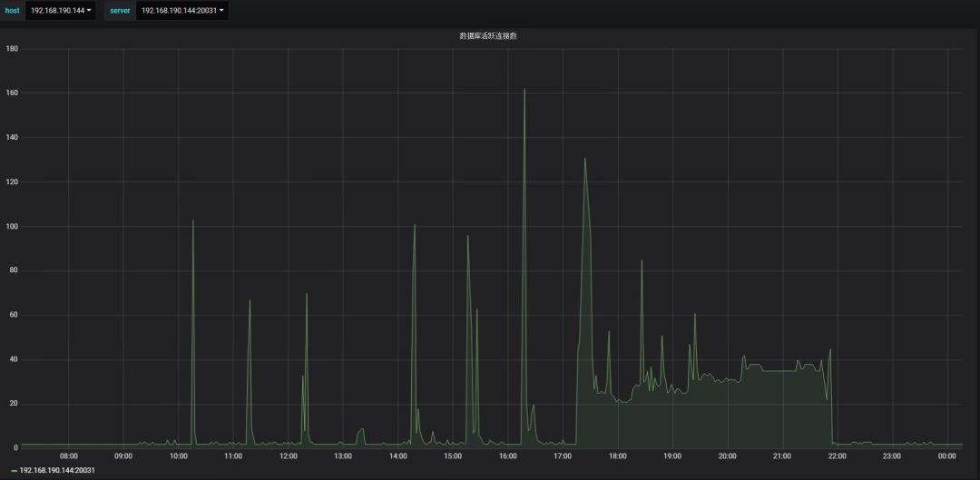Click the 100 y-axis label
The height and width of the screenshot is (480, 980).
click(12, 226)
